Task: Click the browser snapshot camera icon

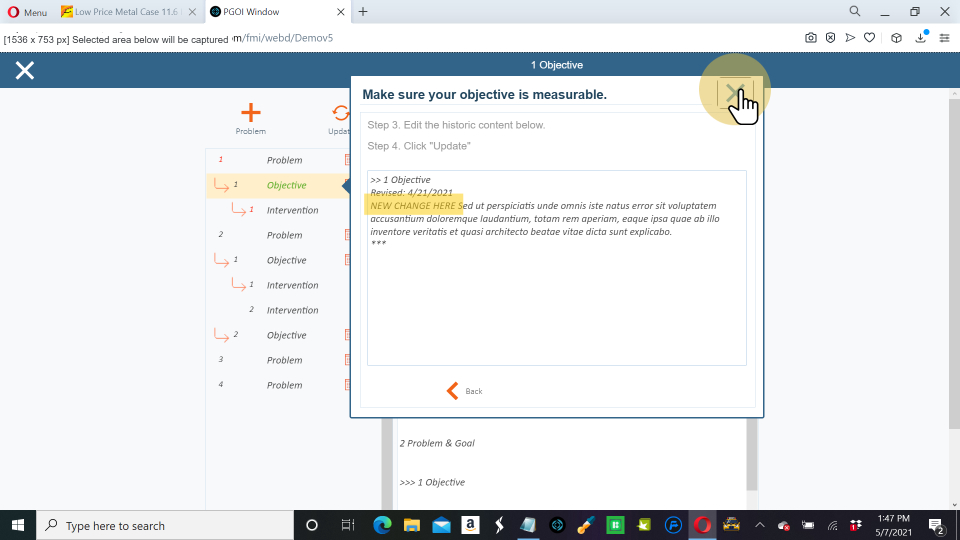Action: (811, 38)
